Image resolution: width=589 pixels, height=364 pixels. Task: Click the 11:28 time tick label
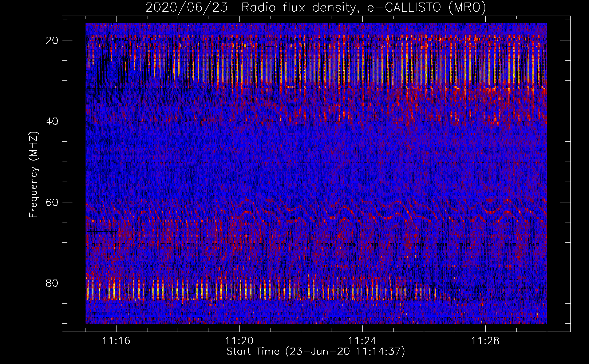click(485, 341)
